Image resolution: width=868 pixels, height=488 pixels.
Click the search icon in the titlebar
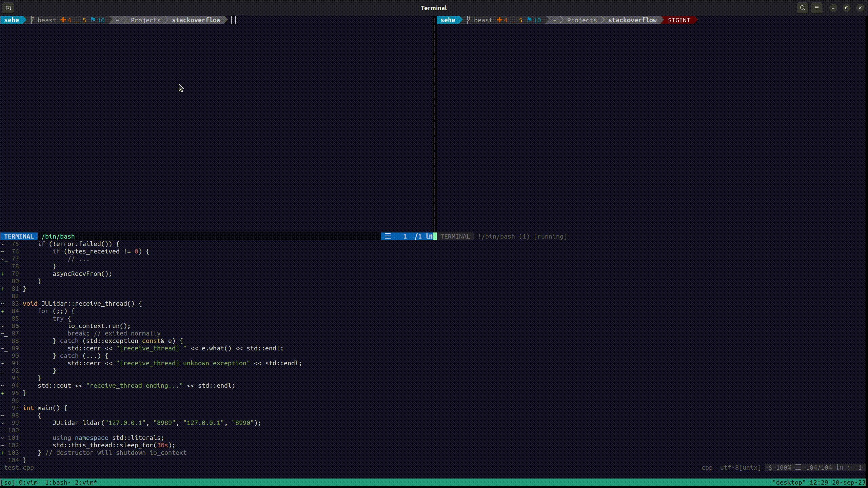click(x=802, y=7)
